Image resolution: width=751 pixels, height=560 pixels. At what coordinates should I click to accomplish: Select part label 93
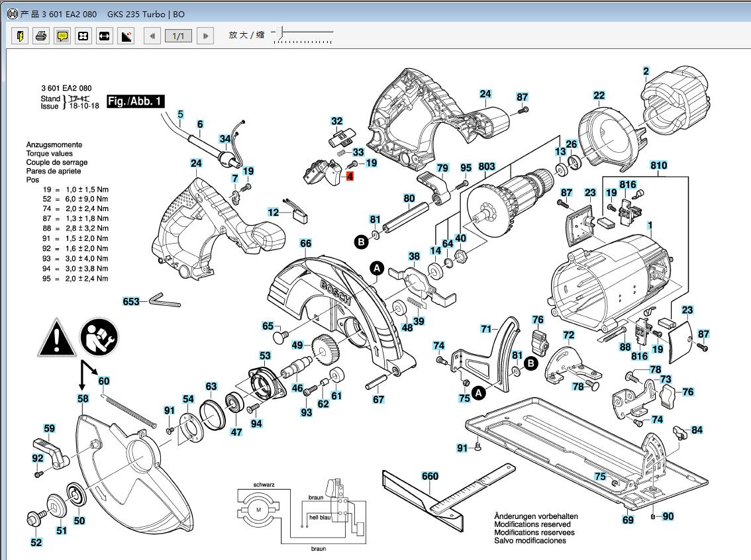307,412
